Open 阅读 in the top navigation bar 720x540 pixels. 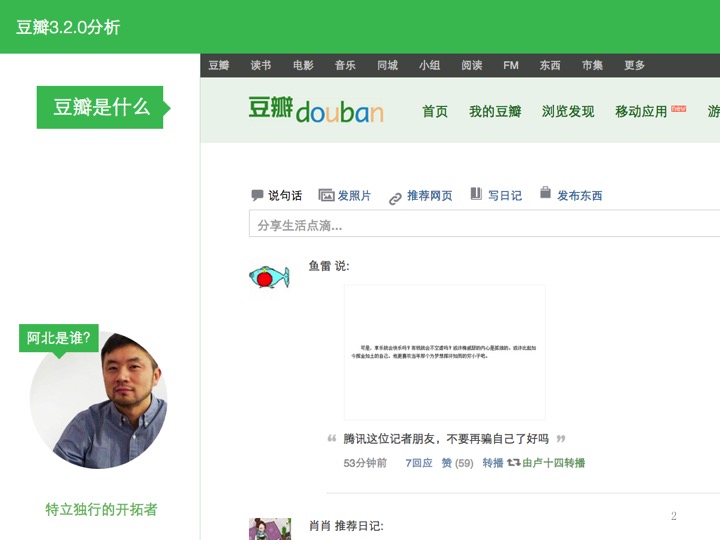pyautogui.click(x=472, y=65)
